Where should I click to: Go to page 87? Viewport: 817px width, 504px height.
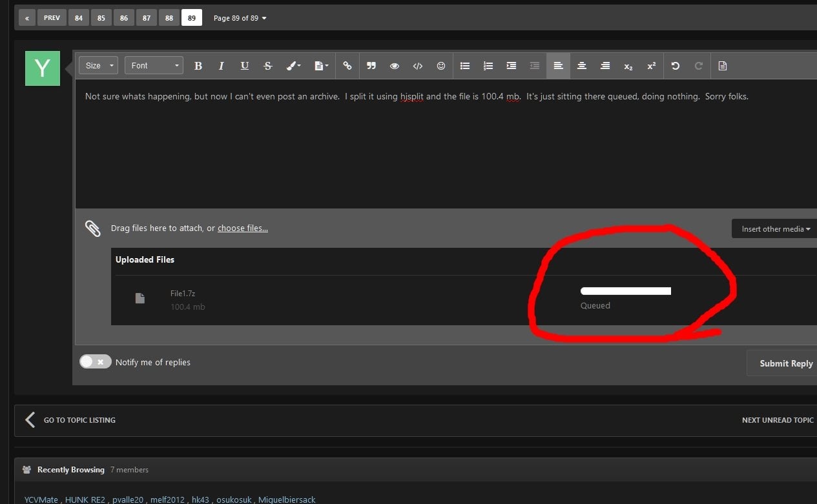coord(147,18)
